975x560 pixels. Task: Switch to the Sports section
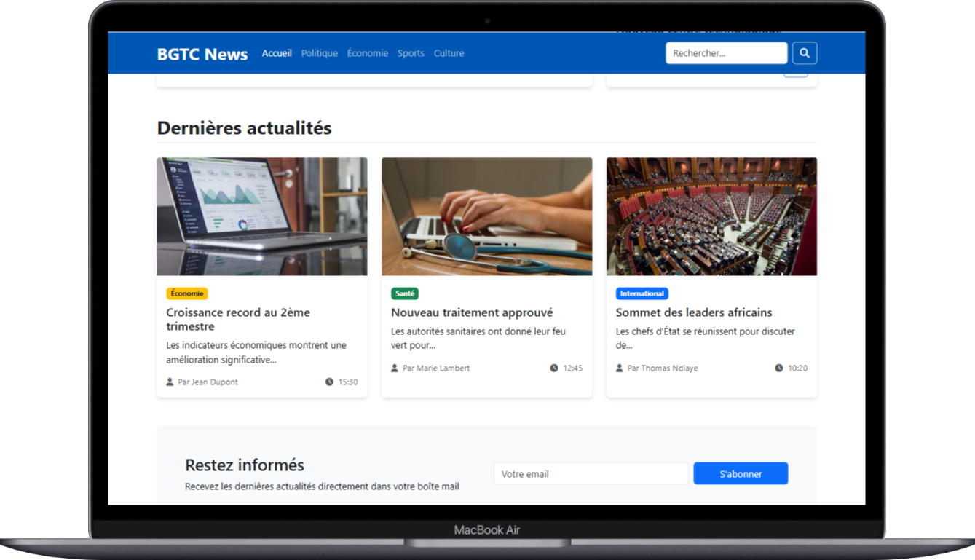pyautogui.click(x=411, y=53)
